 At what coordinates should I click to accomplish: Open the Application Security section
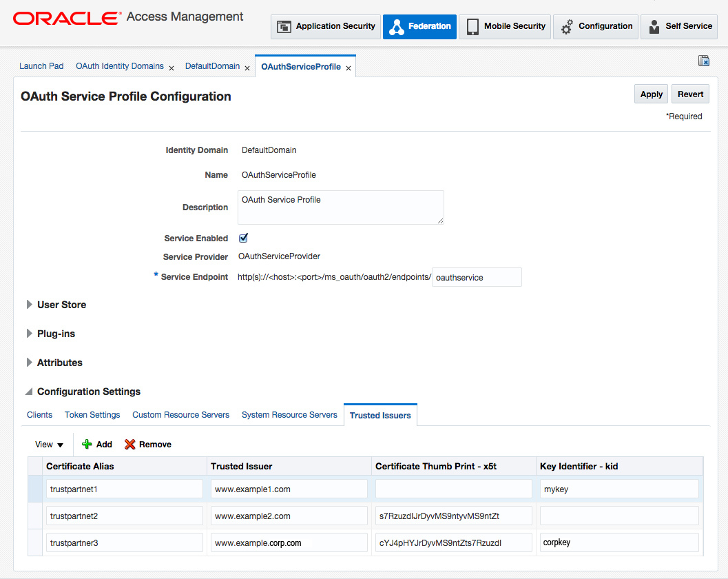point(326,26)
